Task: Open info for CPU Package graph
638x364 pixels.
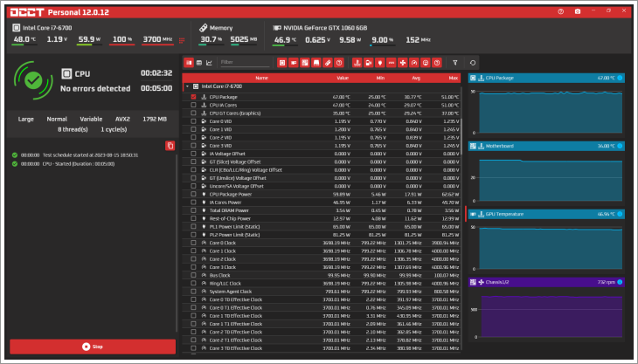Action: pos(620,78)
